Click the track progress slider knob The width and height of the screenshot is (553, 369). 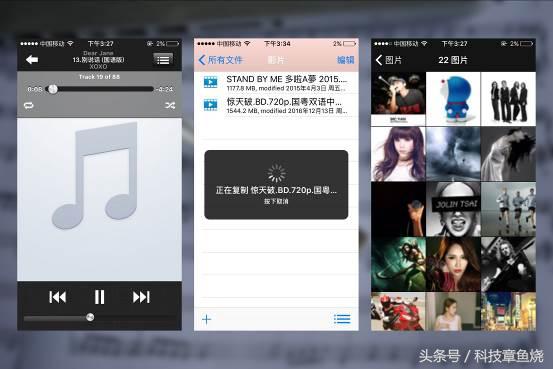pos(53,89)
